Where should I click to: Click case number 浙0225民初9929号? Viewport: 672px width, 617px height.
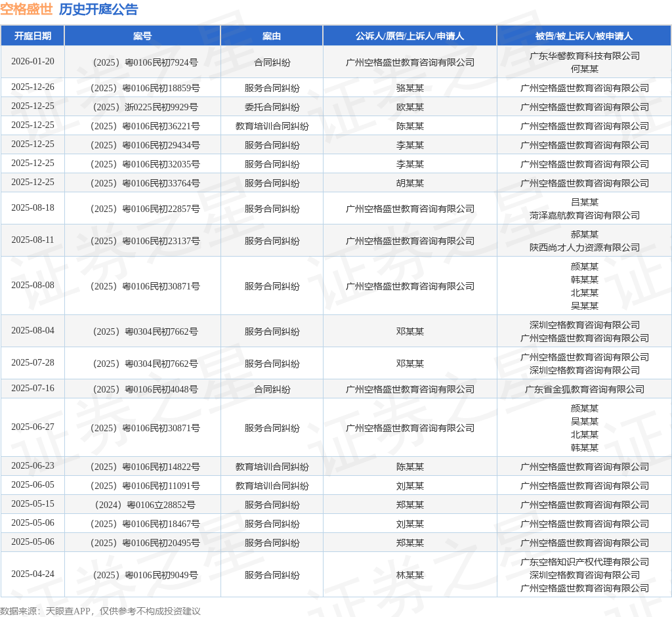tap(145, 107)
